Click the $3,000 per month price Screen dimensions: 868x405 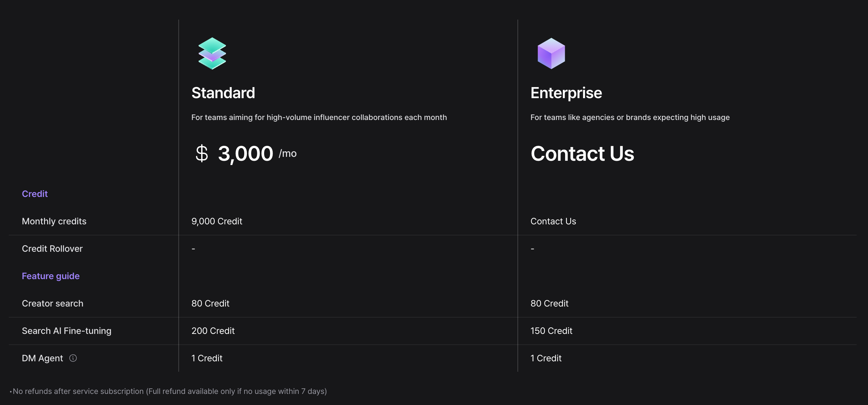point(245,154)
